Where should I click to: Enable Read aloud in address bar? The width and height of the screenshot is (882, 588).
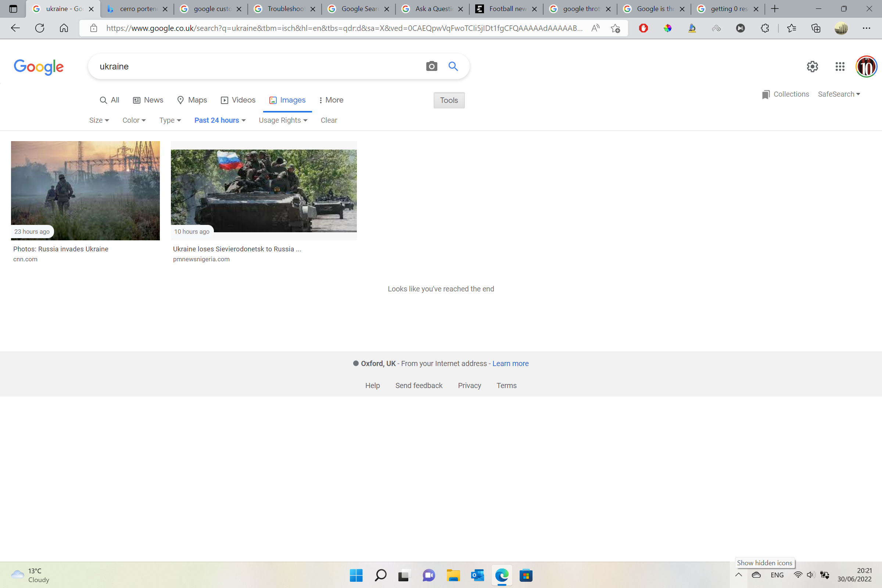pos(595,28)
